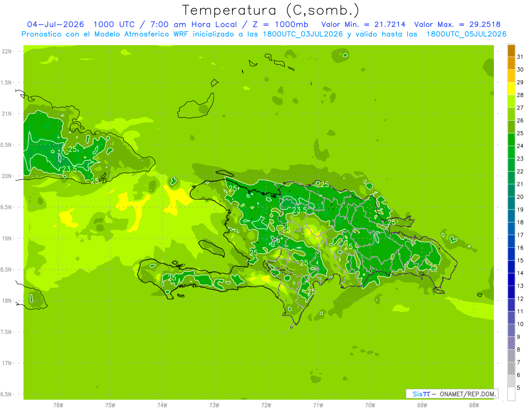Click the teal legend swatch between 19 and 20
This screenshot has height=411, width=532.
[x=511, y=203]
